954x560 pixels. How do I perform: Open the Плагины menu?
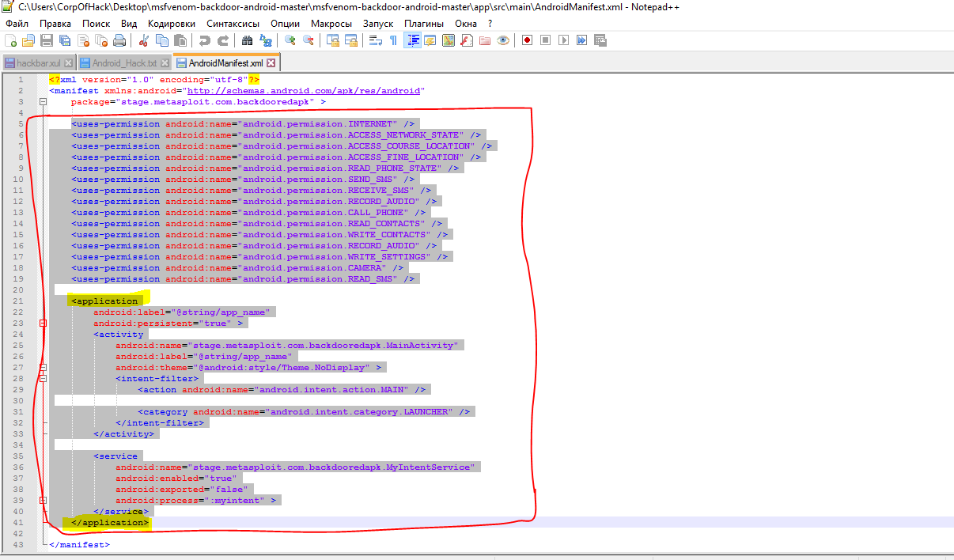[424, 24]
